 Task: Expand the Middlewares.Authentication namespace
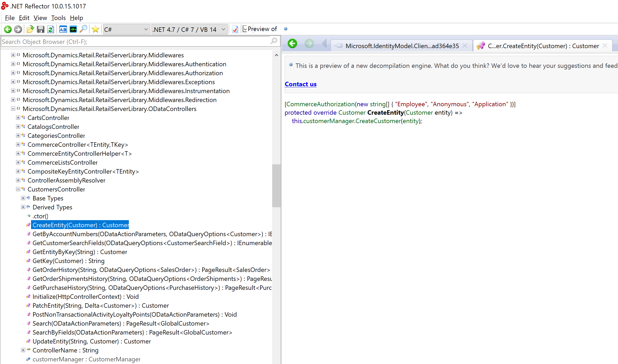click(13, 64)
